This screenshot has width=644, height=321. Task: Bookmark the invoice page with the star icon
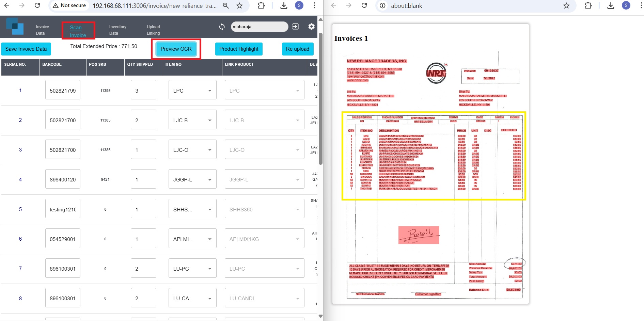click(x=240, y=5)
